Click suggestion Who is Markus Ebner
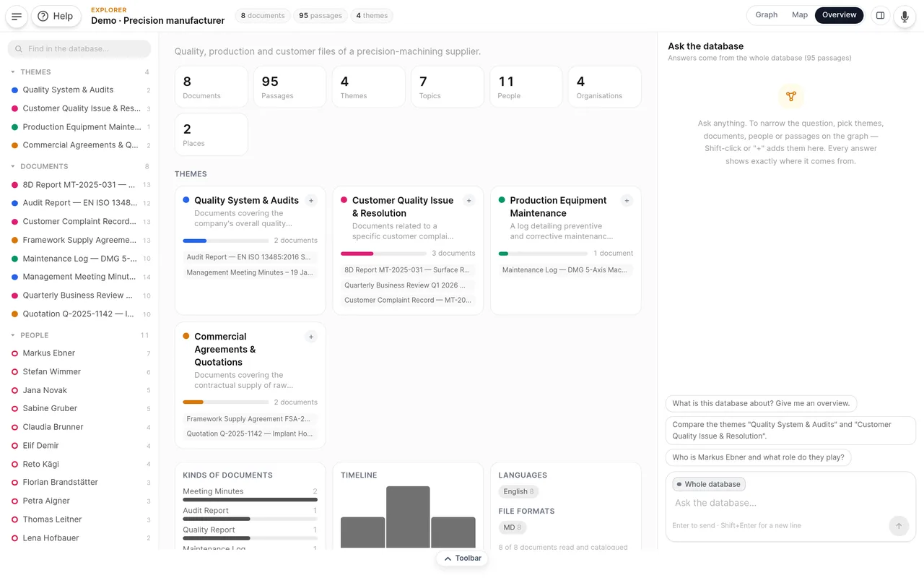The width and height of the screenshot is (924, 578). pos(758,457)
